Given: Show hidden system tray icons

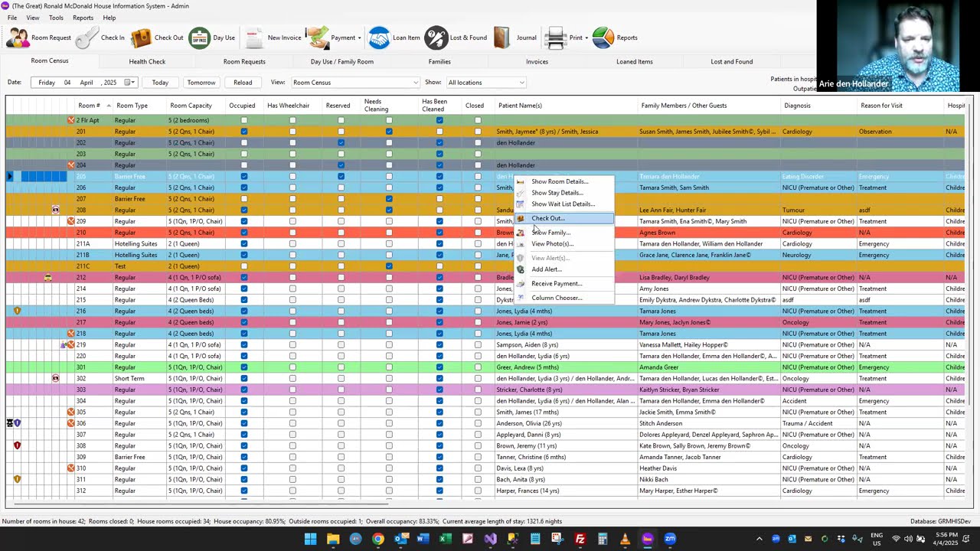Looking at the screenshot, I should coord(759,539).
